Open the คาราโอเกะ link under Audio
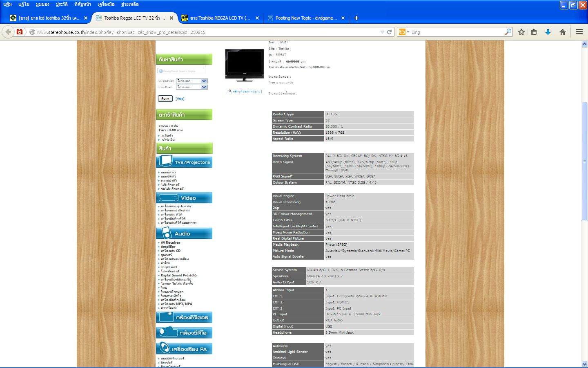The image size is (588, 368). [x=168, y=308]
